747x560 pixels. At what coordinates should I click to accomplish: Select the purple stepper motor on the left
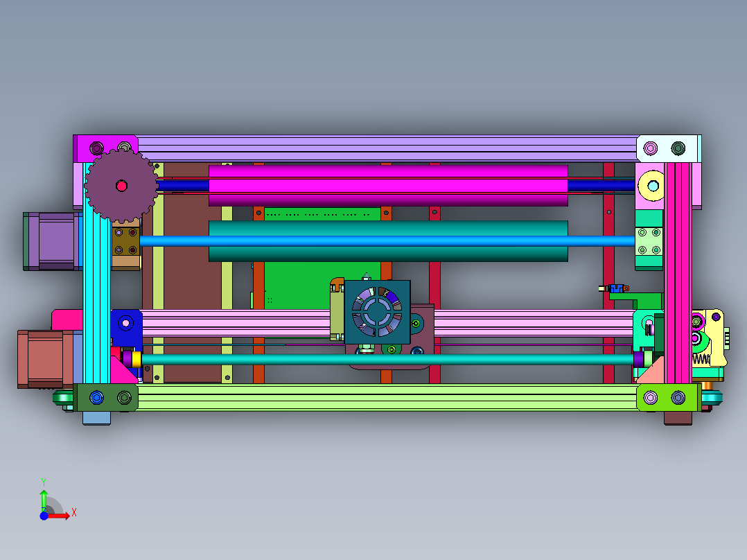pyautogui.click(x=51, y=242)
